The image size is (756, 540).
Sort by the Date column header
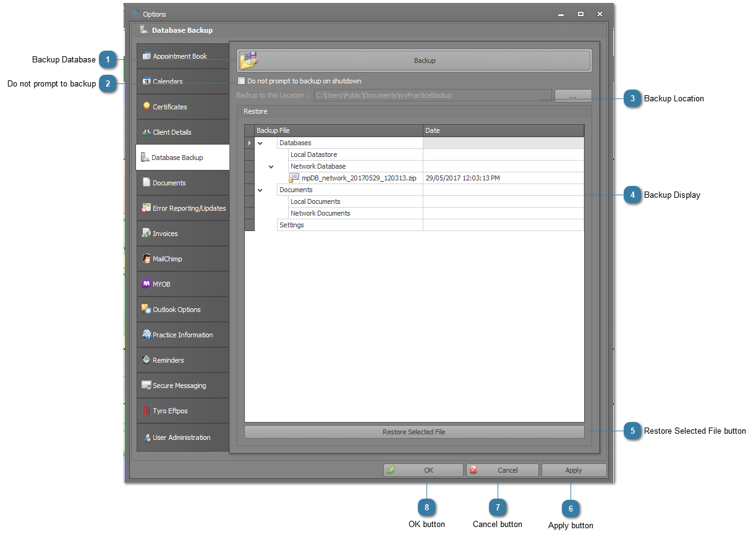(503, 131)
